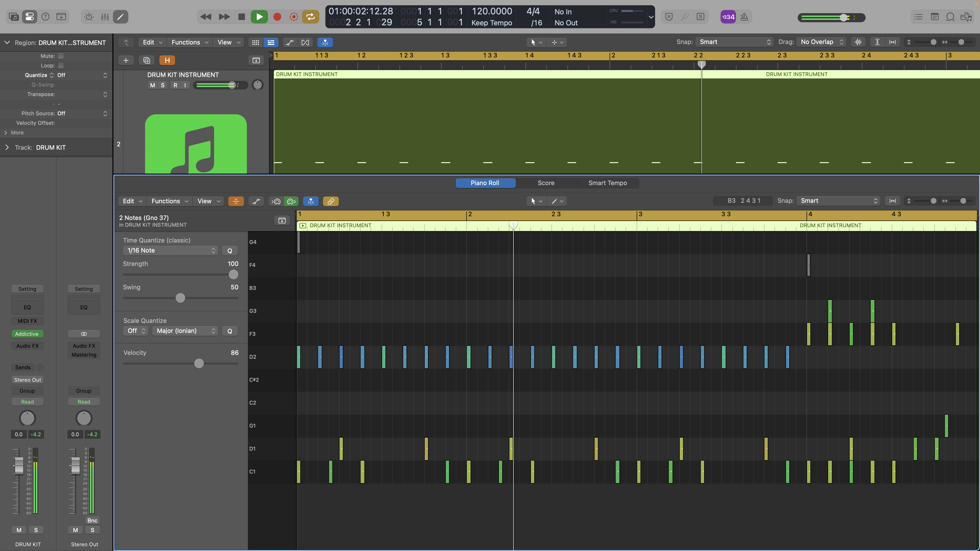Open the Piano Roll Functions menu
Screen dimensions: 980x551
pos(170,201)
